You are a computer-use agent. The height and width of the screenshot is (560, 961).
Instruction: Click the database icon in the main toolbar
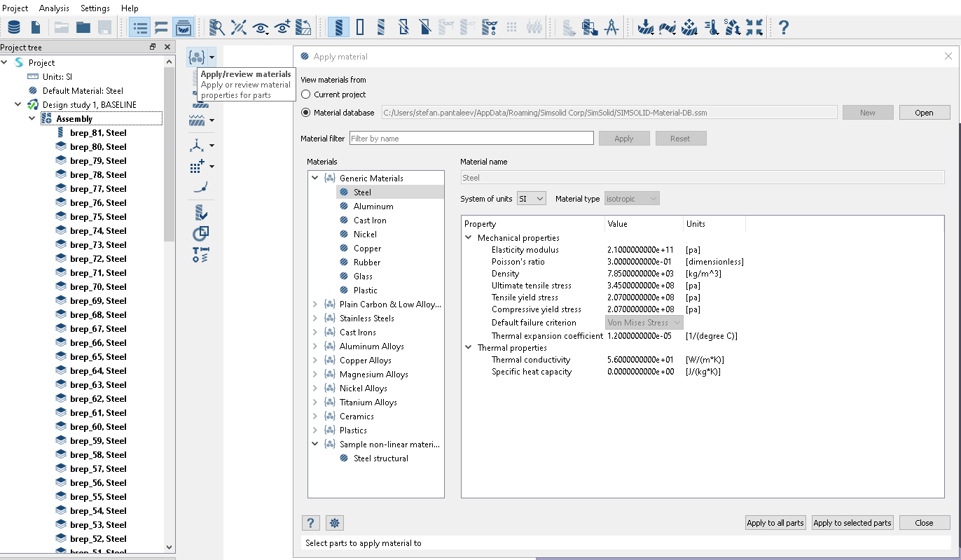pos(14,27)
